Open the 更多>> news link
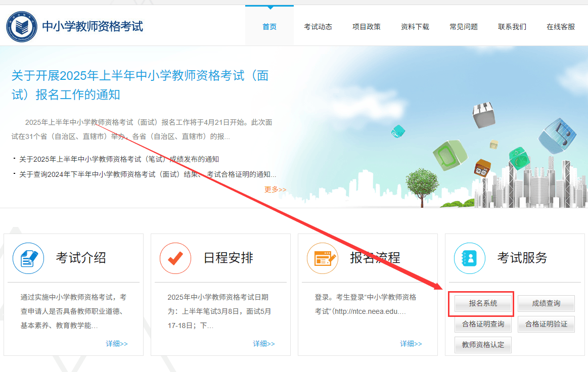The height and width of the screenshot is (372, 588). [275, 190]
